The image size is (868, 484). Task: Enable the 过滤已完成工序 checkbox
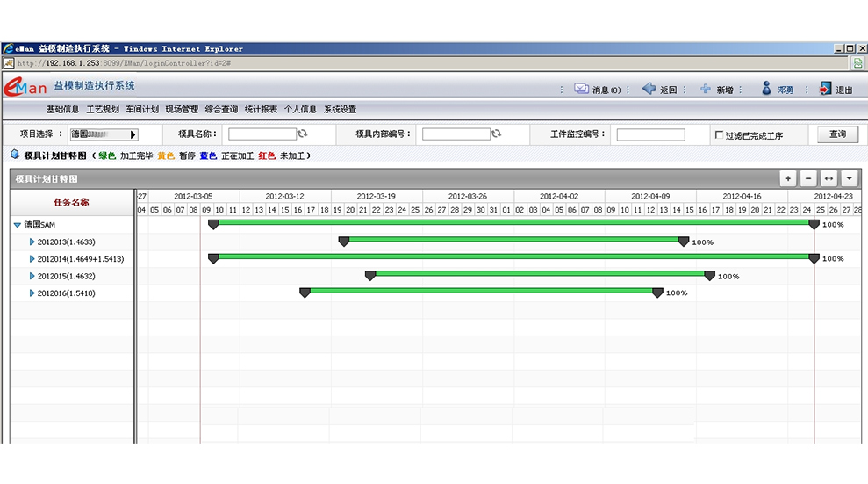[720, 135]
